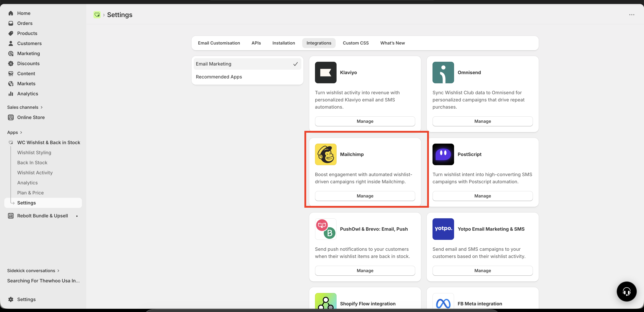644x312 pixels.
Task: Click the Online Store label
Action: pyautogui.click(x=31, y=117)
